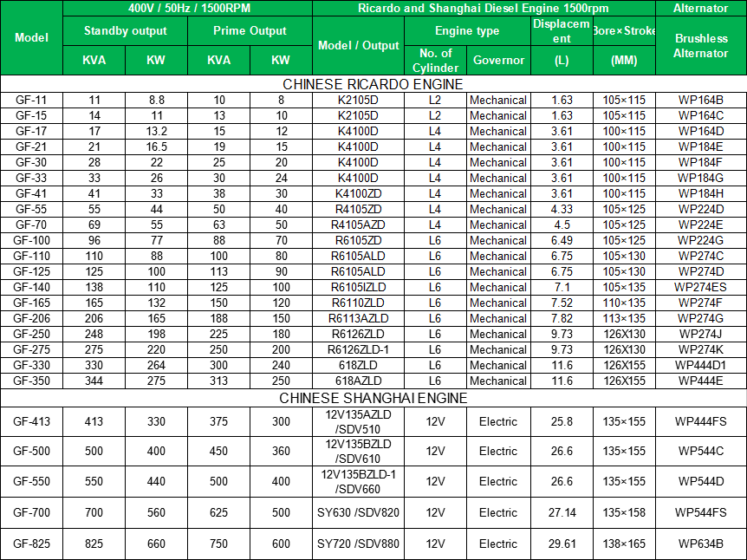This screenshot has height=560, width=747.
Task: Click the 12V135AZLD /SDV510 engine cell
Action: click(x=358, y=422)
